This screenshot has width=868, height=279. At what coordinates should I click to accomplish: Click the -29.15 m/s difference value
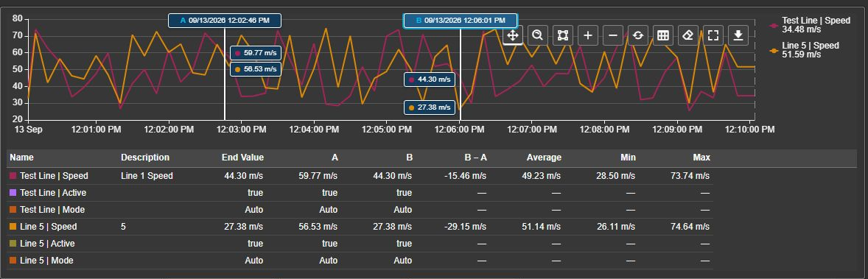(x=465, y=227)
